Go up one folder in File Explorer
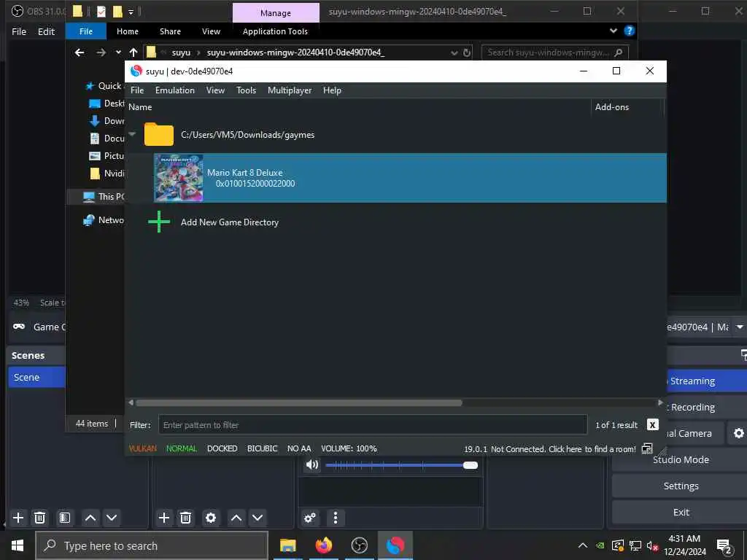 pyautogui.click(x=133, y=52)
